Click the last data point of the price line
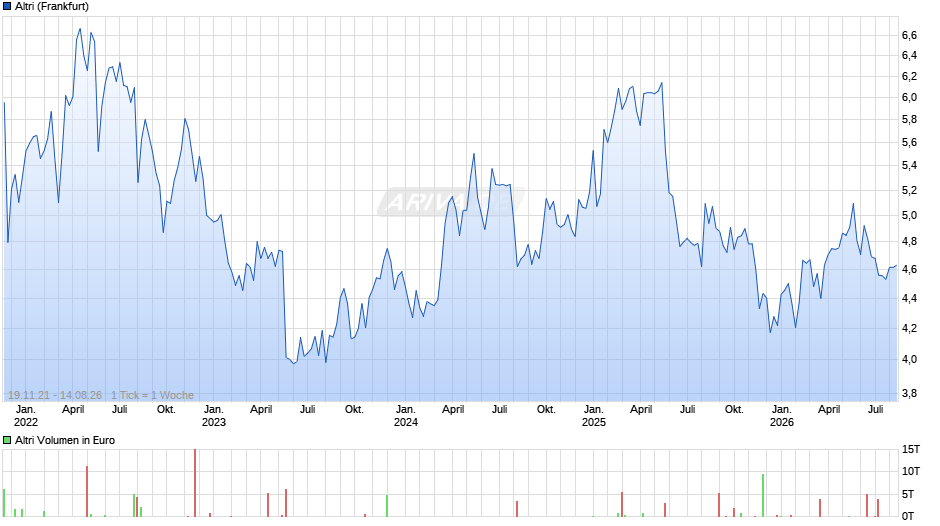 click(896, 266)
